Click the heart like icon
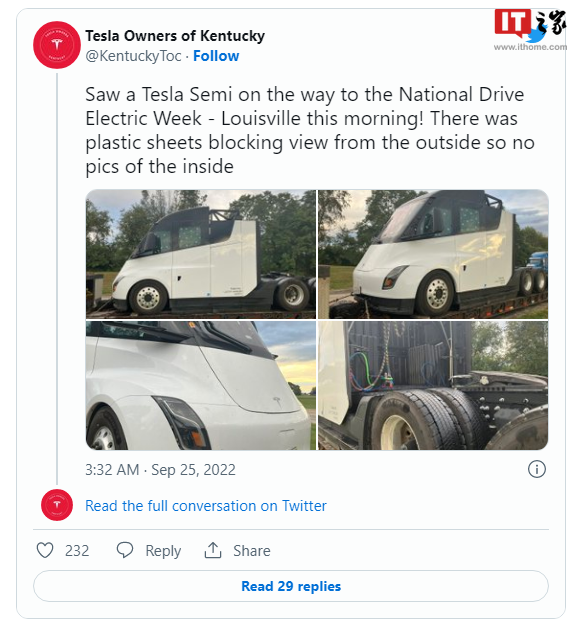Screen dimensions: 576x626 [x=45, y=550]
